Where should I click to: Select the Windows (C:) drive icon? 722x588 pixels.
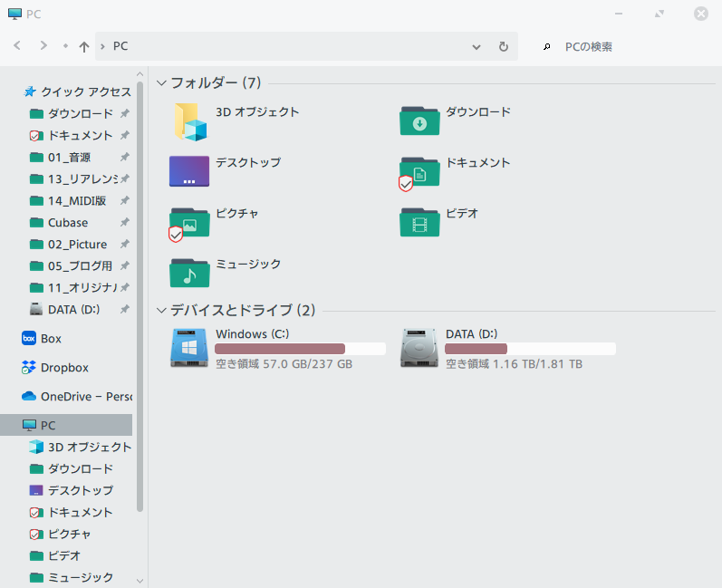189,349
